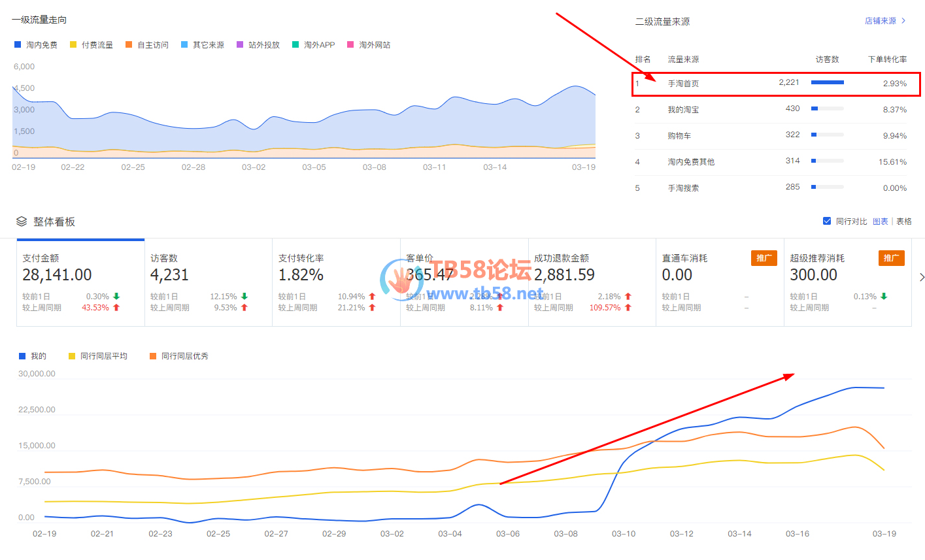Open 店铺来源 link with chevron

point(885,21)
